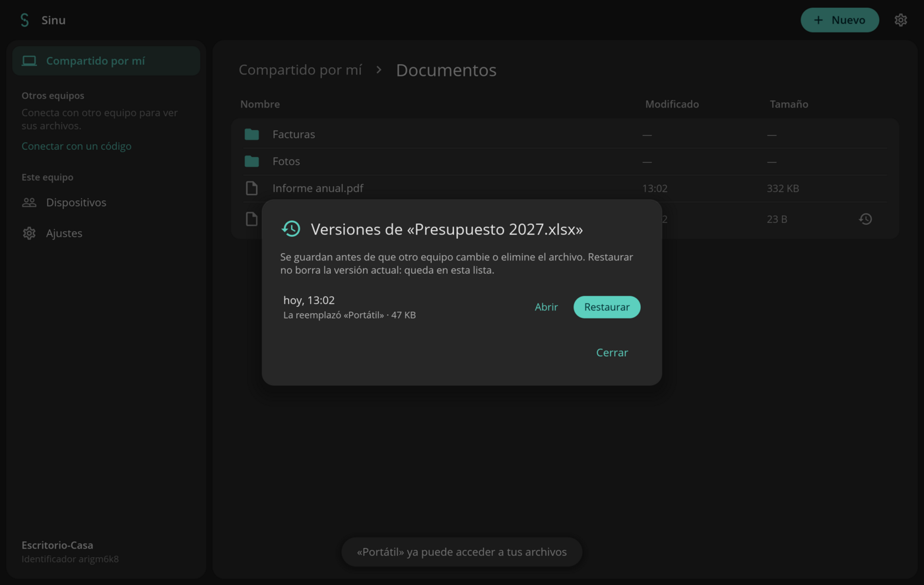Image resolution: width=924 pixels, height=585 pixels.
Task: Click the breadcrumb chevron before Documentos
Action: [x=379, y=70]
